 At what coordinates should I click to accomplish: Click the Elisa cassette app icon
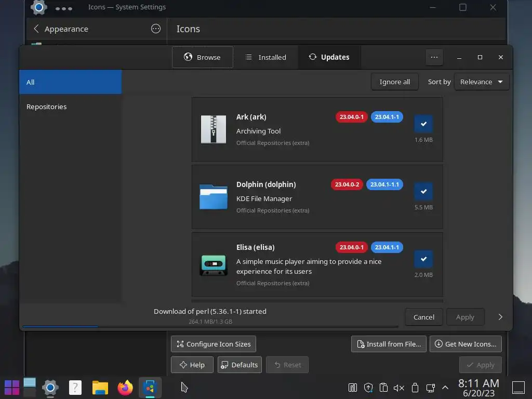tap(214, 265)
